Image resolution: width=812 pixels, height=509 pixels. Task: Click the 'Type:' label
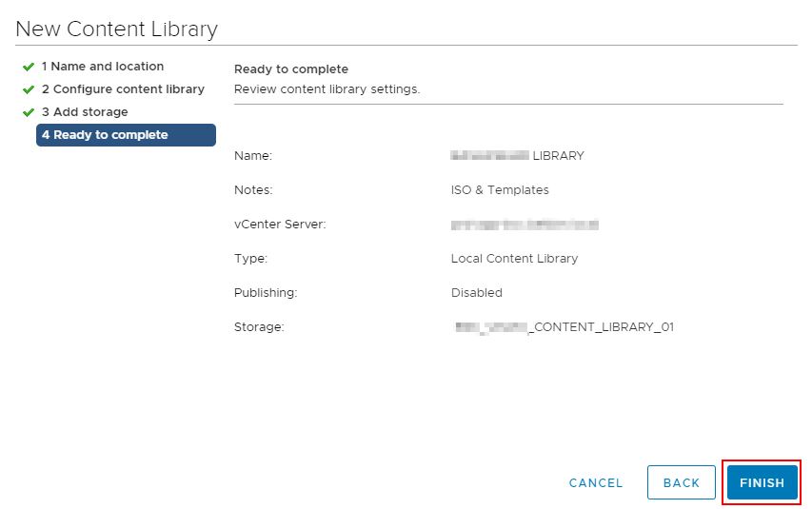click(x=250, y=259)
